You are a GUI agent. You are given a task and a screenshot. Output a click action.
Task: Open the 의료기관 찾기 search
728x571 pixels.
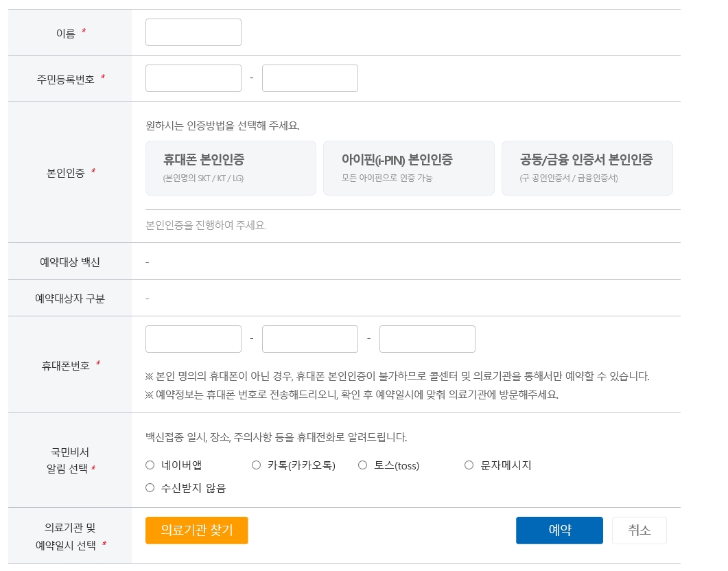[196, 530]
